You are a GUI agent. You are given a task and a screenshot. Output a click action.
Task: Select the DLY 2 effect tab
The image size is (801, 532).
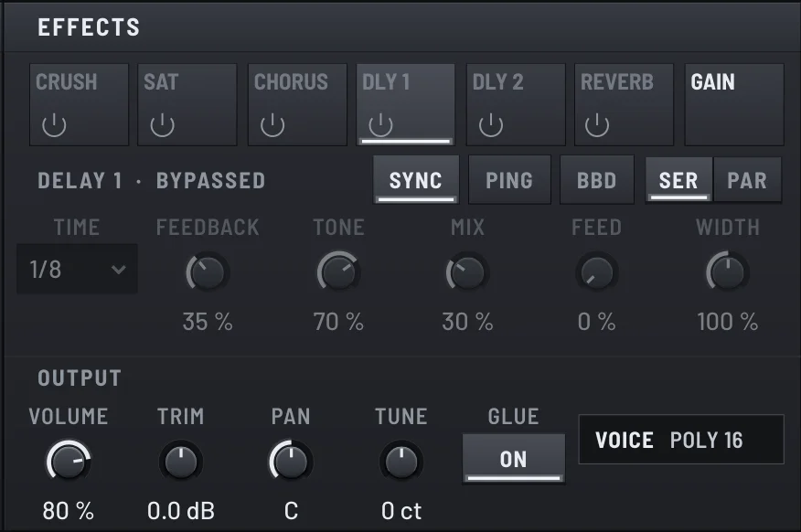tap(516, 105)
